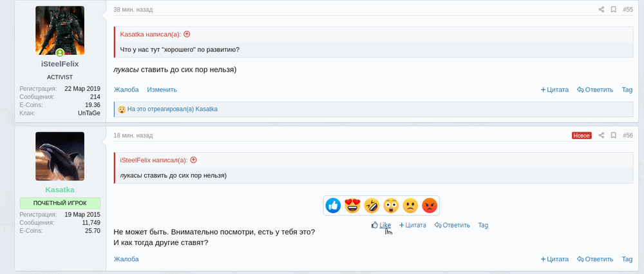Jump to Kasatka's original quoted post arrow
The height and width of the screenshot is (274, 644).
pos(187,34)
